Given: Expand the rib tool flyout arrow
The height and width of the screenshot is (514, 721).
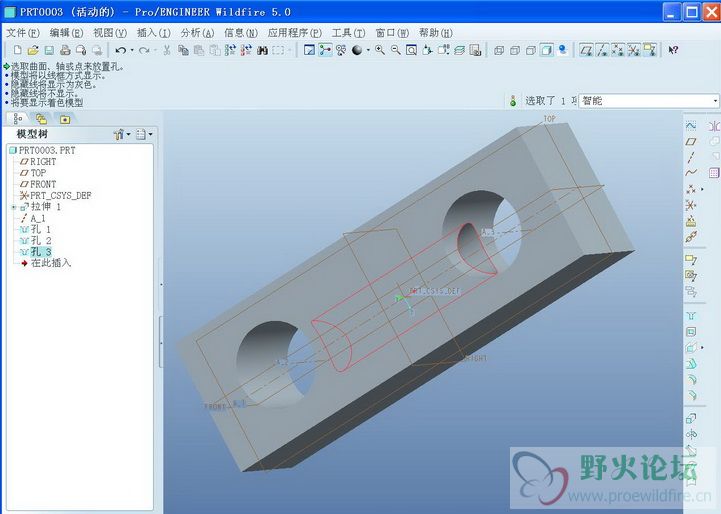Looking at the screenshot, I should (702, 348).
